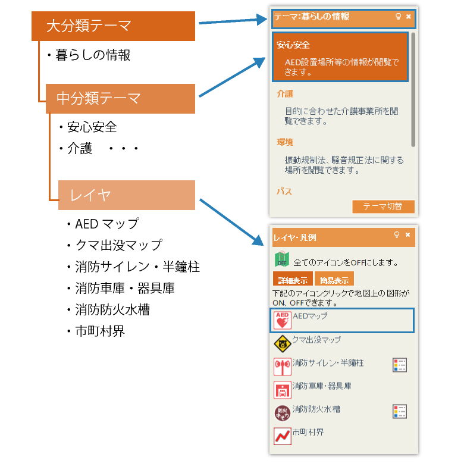
Task: Click the 消防サイレン・半鐘柱 layer label
Action: (x=328, y=363)
